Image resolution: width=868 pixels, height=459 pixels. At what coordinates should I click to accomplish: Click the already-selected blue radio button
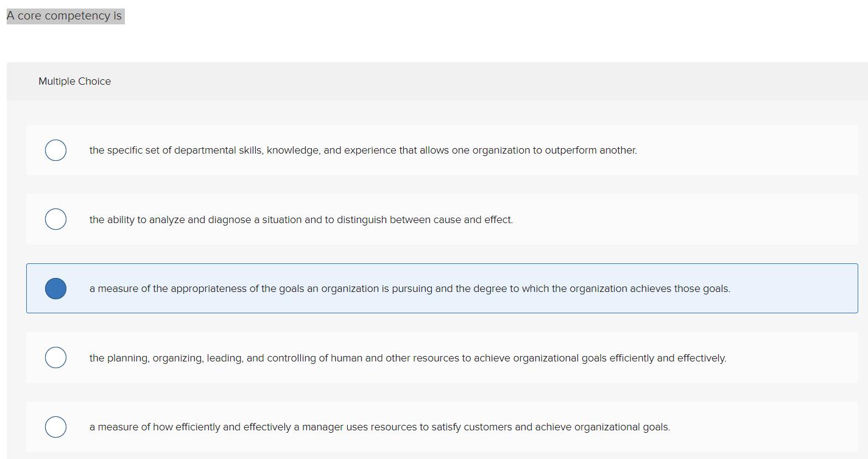pos(55,288)
